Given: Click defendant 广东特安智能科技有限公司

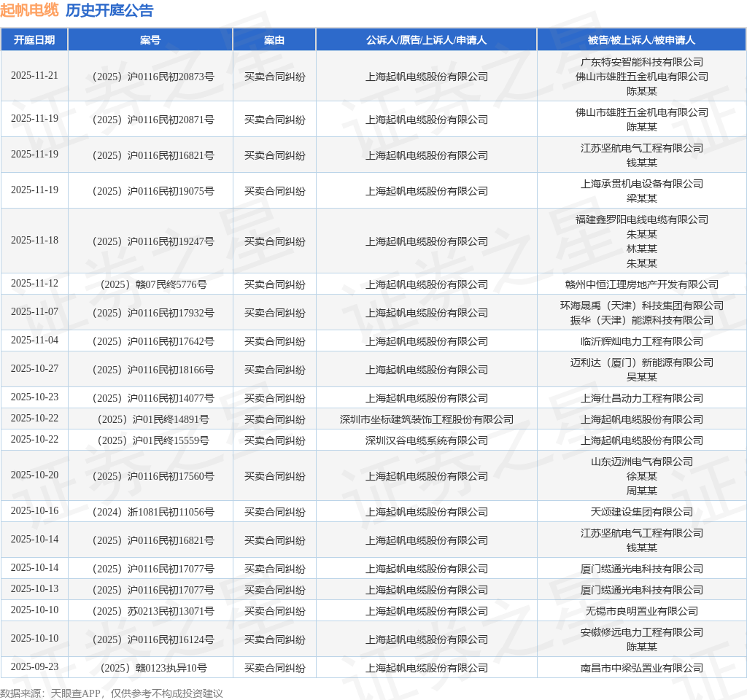Looking at the screenshot, I should (x=642, y=62).
